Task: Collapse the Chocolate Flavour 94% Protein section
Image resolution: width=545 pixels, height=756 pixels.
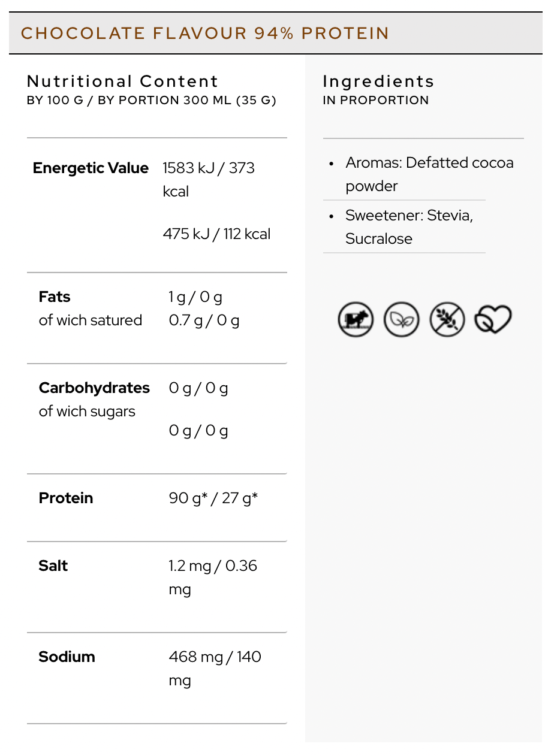Action: click(205, 33)
